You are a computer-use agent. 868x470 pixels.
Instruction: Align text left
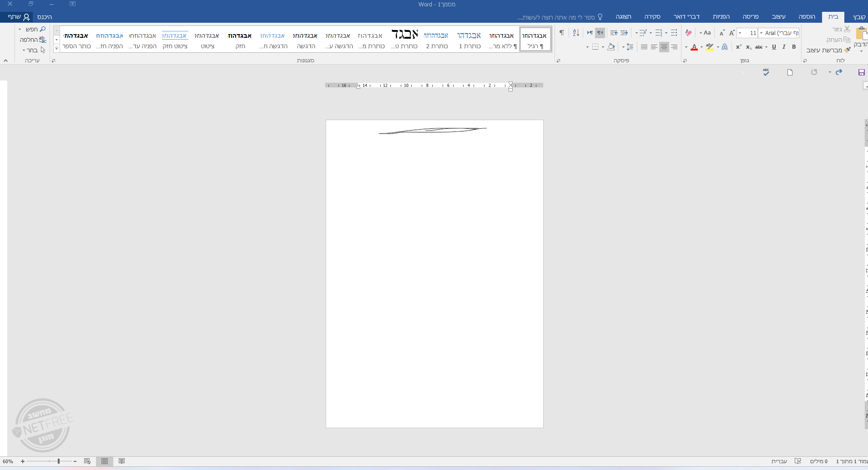point(654,47)
